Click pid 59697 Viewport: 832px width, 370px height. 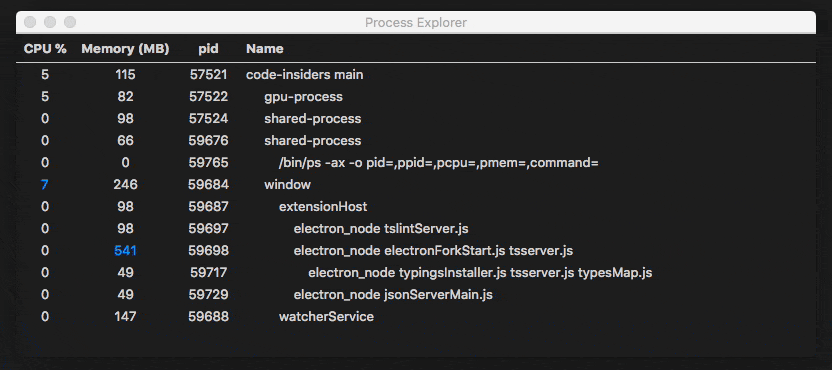point(209,229)
